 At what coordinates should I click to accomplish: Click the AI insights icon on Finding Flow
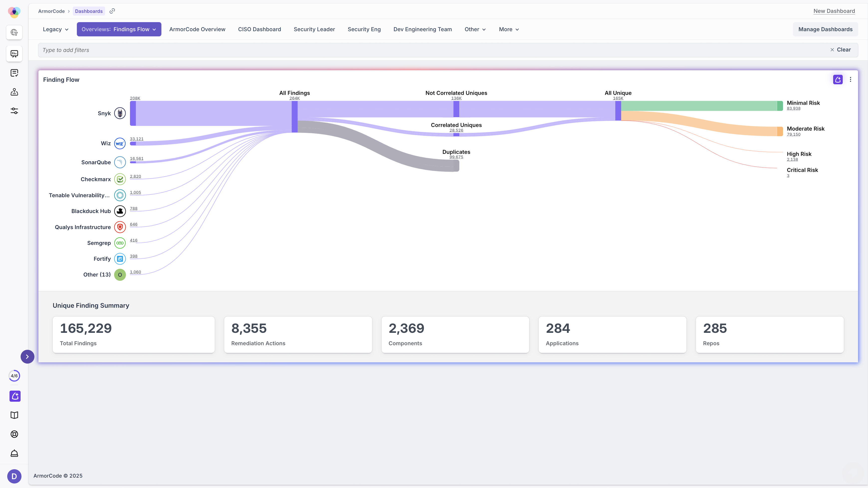point(838,80)
